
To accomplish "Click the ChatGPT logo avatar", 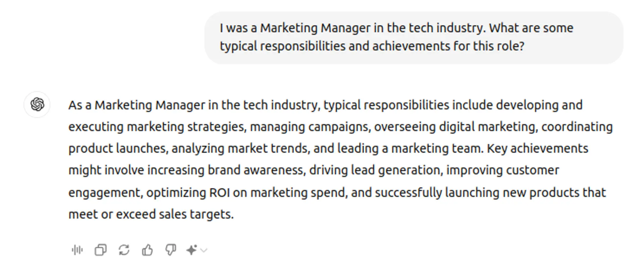I will point(37,104).
